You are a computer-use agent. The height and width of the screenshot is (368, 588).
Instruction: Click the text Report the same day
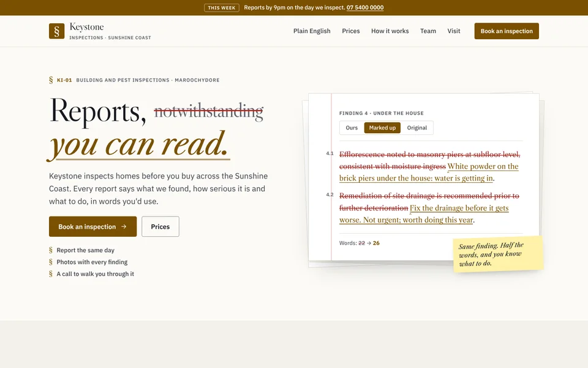(86, 250)
